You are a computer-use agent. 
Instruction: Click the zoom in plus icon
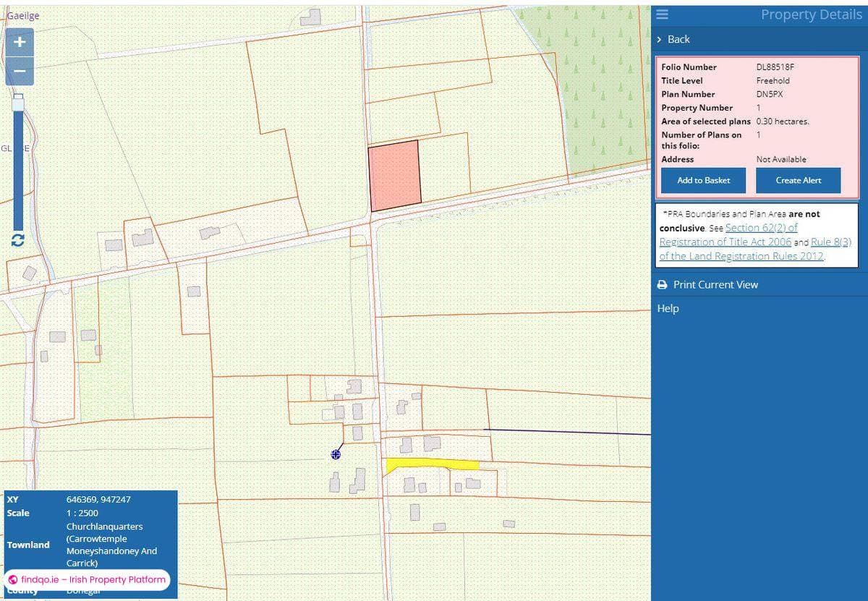(19, 42)
